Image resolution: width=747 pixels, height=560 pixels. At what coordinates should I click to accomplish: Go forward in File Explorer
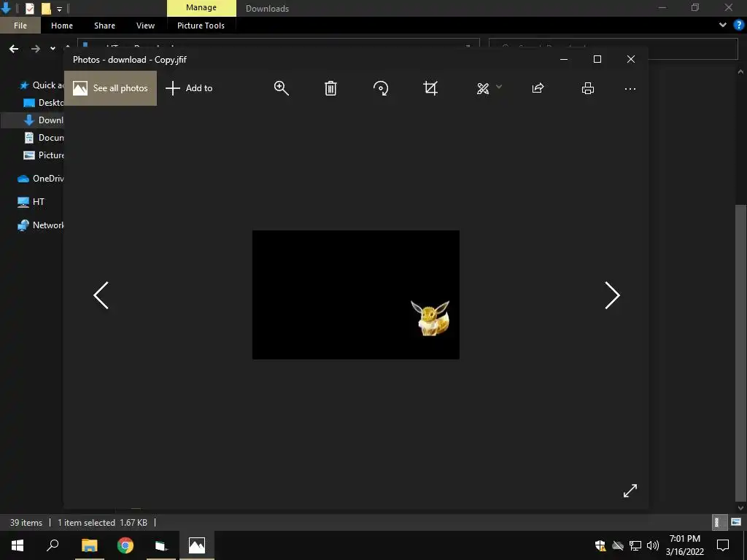(35, 49)
